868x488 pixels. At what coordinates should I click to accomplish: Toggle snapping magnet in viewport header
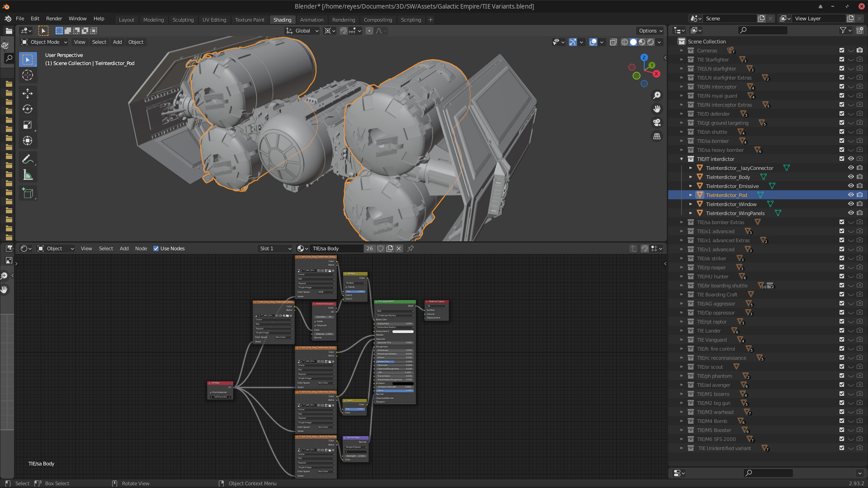344,31
